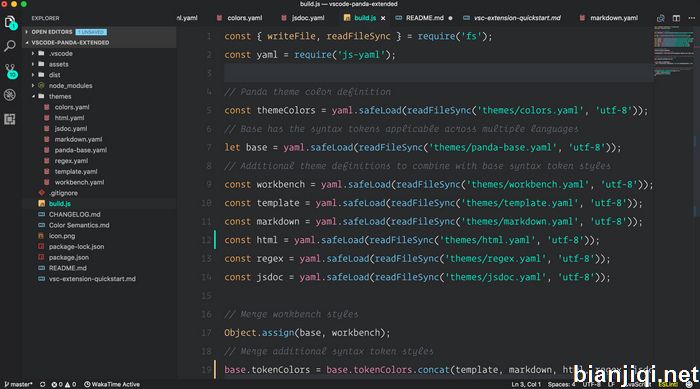Click the code minimap overview
This screenshot has height=389, width=700.
[x=674, y=51]
